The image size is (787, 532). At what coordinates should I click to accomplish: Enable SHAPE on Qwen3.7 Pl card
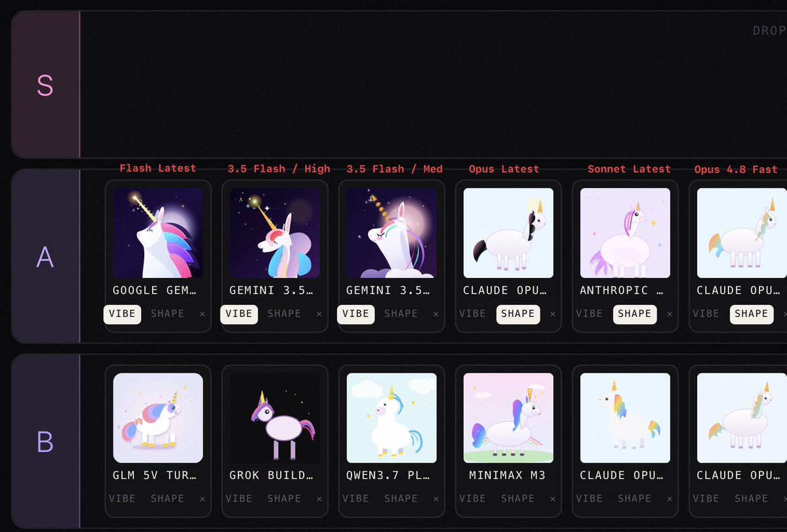401,499
